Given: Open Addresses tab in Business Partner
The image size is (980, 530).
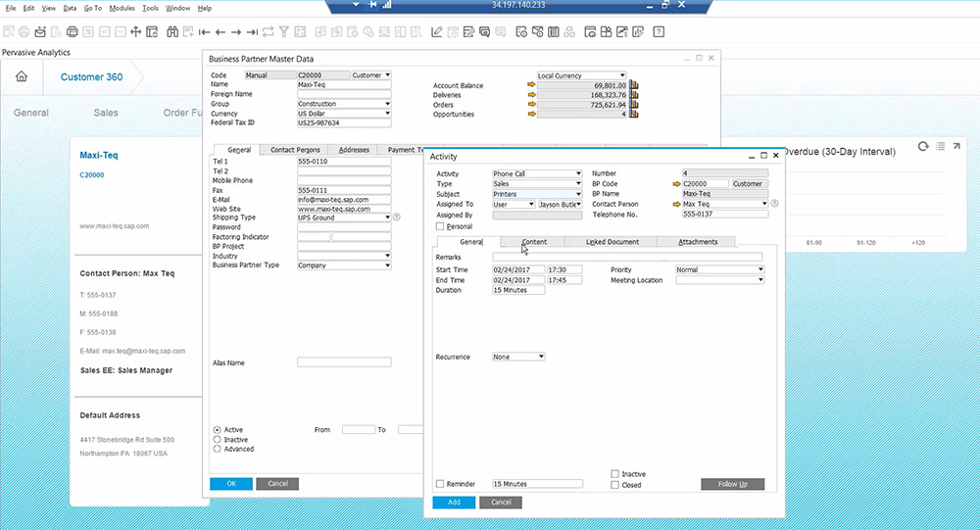Looking at the screenshot, I should pos(354,150).
